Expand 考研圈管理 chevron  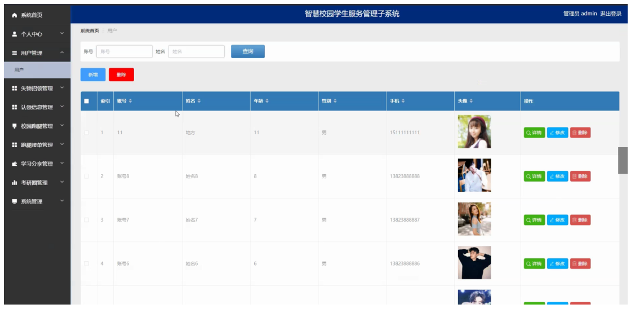(62, 182)
